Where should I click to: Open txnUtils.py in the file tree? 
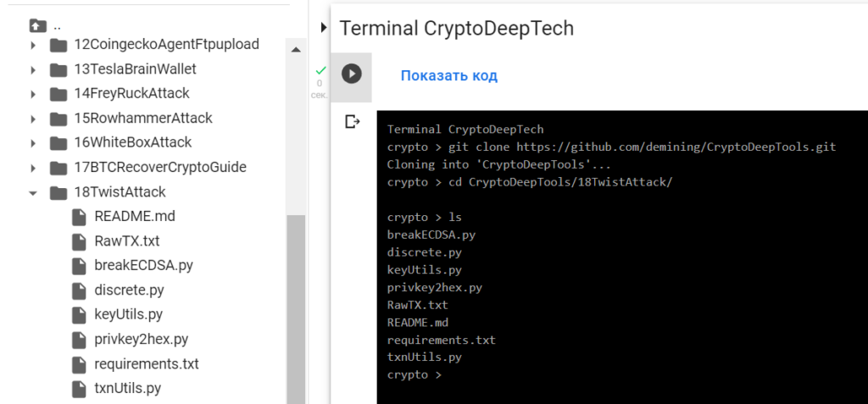pos(127,389)
